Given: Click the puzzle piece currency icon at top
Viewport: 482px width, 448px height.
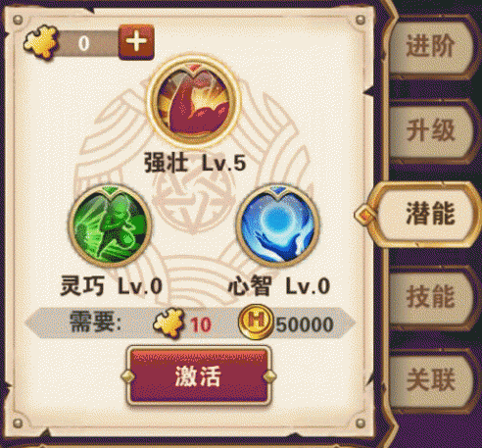Looking at the screenshot, I should 41,43.
